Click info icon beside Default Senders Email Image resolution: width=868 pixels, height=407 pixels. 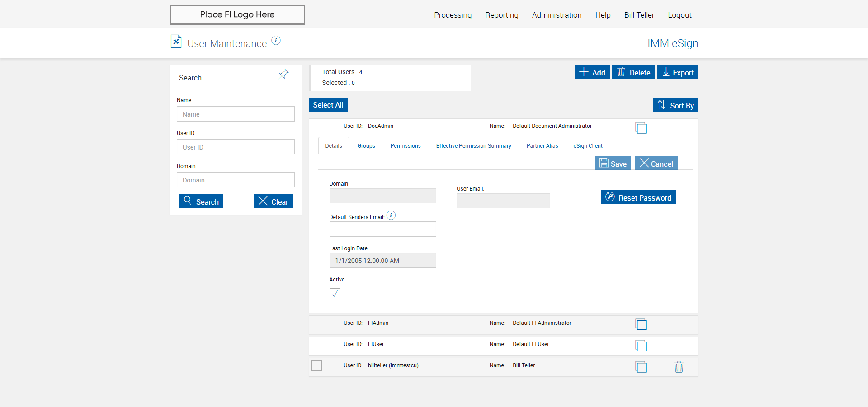coord(391,215)
